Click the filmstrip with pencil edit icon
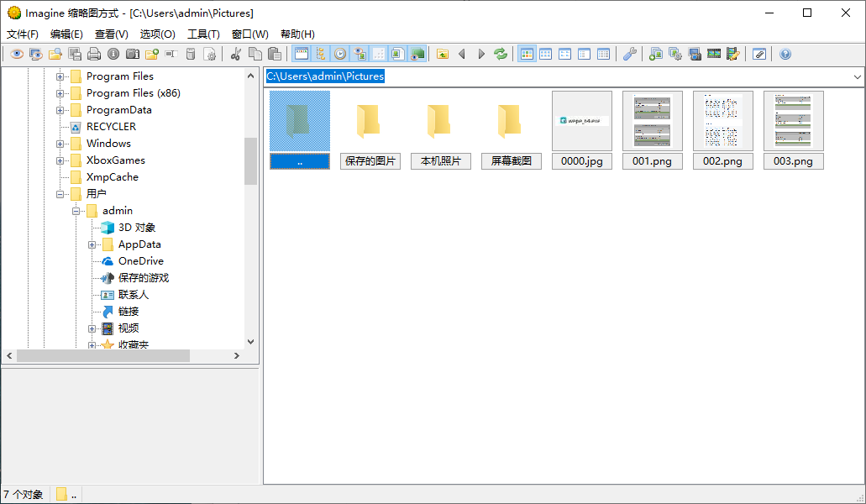Screen dimensions: 866x504 pyautogui.click(x=733, y=54)
